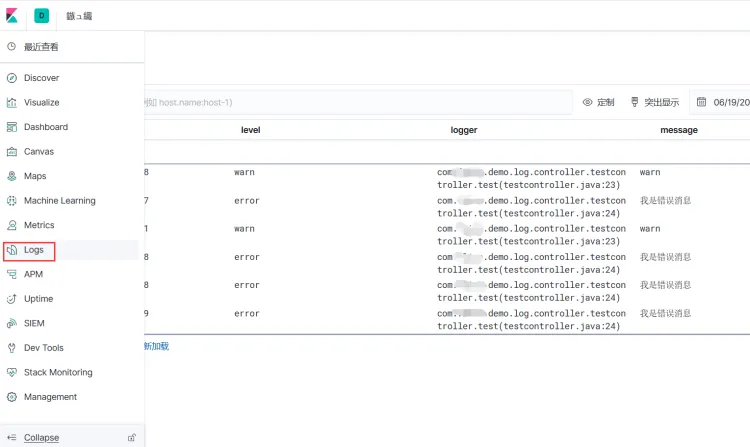The width and height of the screenshot is (750, 447).
Task: Open the green D space avatar
Action: tap(42, 15)
